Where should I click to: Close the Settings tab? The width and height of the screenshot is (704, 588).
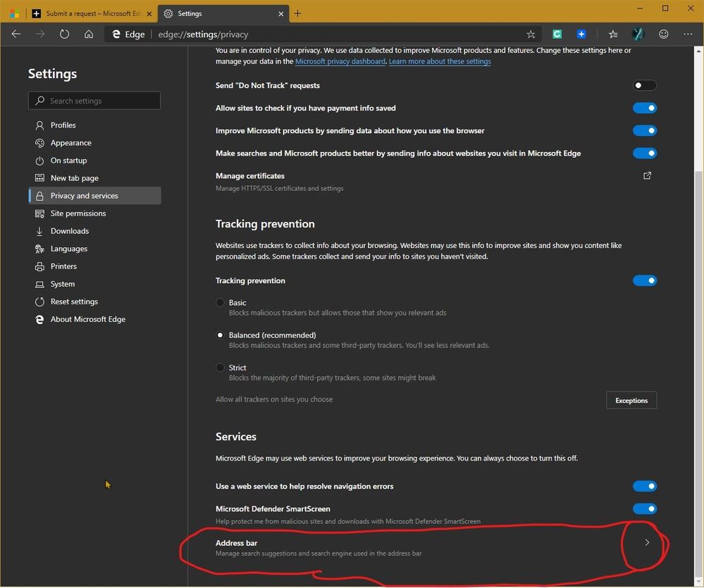click(281, 14)
